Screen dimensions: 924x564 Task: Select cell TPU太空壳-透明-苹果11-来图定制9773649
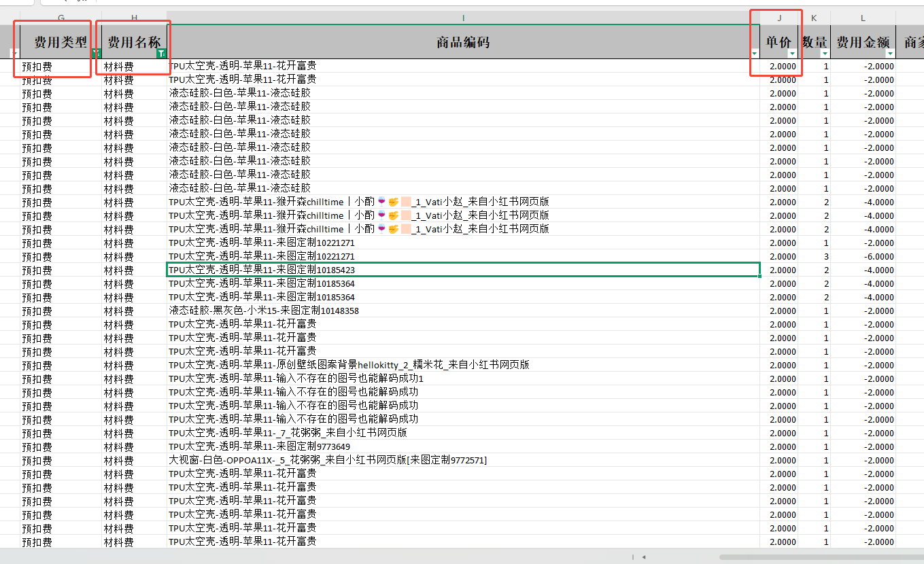(x=463, y=446)
